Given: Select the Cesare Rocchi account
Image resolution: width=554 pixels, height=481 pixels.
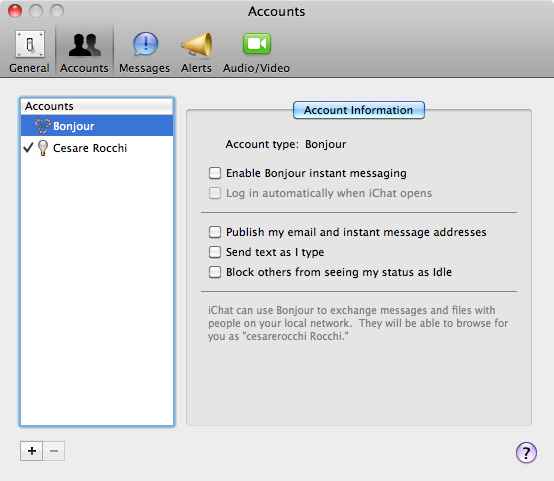Looking at the screenshot, I should pos(97,148).
